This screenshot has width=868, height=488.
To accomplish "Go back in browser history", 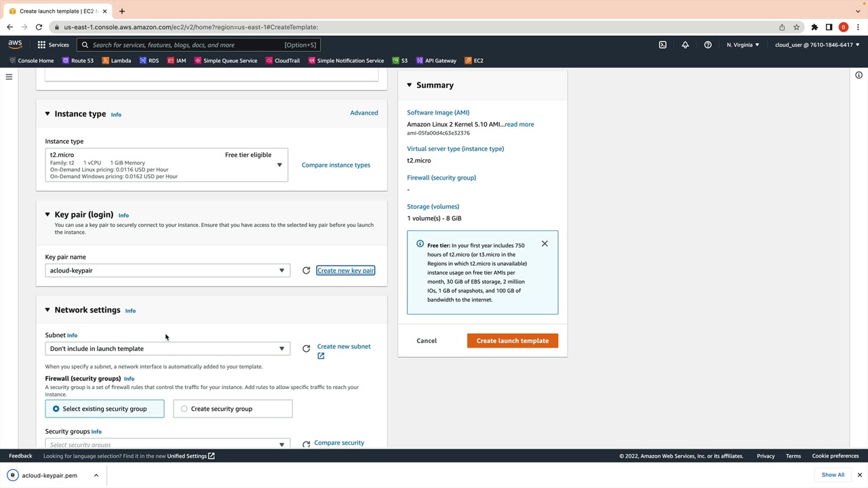I will click(x=9, y=27).
